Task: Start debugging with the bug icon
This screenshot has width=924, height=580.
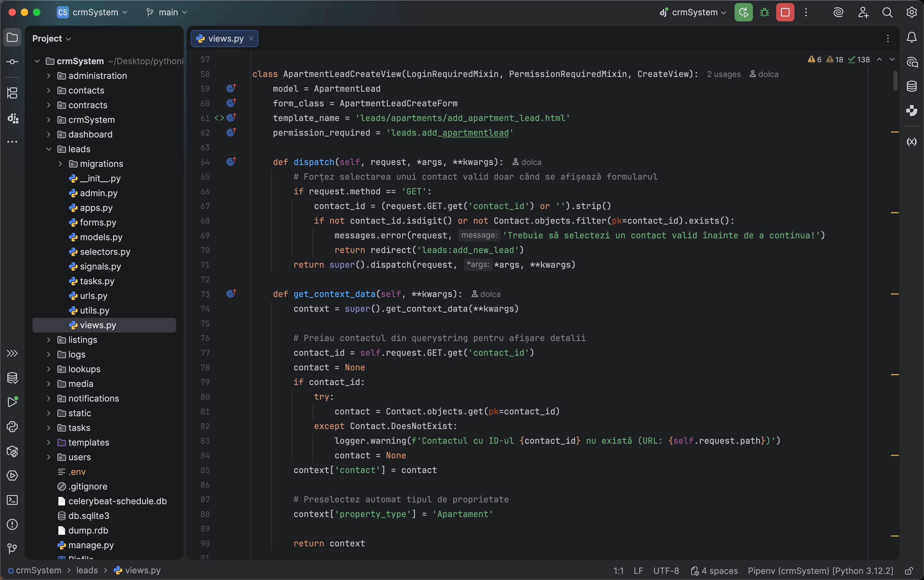Action: [764, 12]
